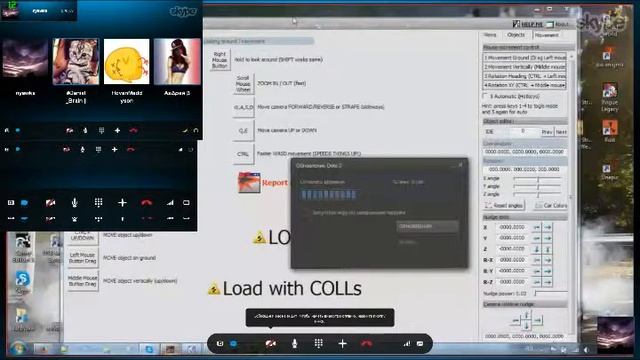The image size is (640, 360).
Task: Nudge X in the positive direction with the right arrow
Action: click(547, 227)
